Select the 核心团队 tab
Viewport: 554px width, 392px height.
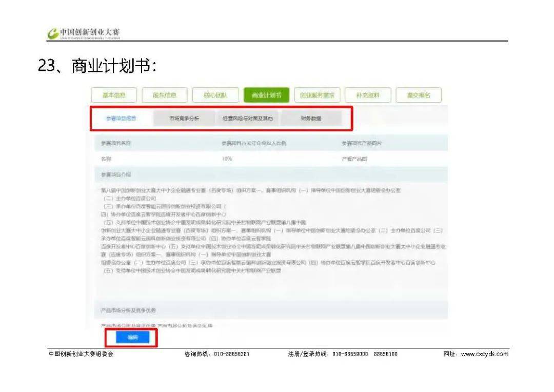(215, 95)
